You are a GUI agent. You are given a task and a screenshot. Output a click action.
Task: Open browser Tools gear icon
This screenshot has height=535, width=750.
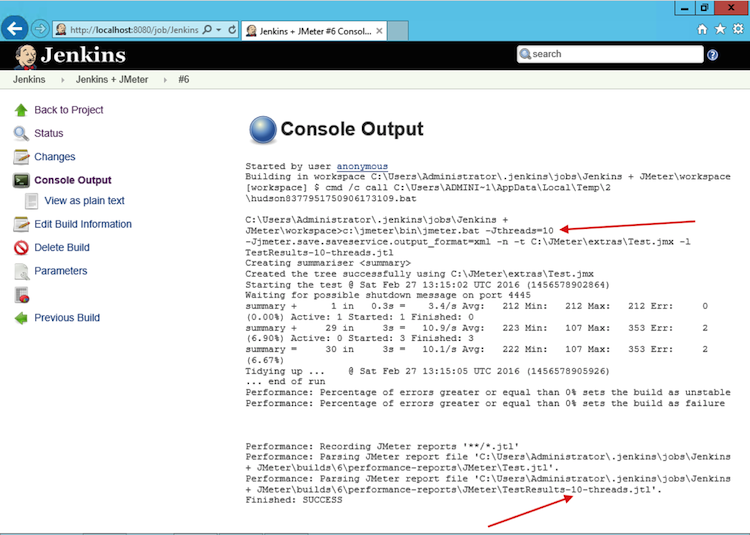[x=738, y=29]
